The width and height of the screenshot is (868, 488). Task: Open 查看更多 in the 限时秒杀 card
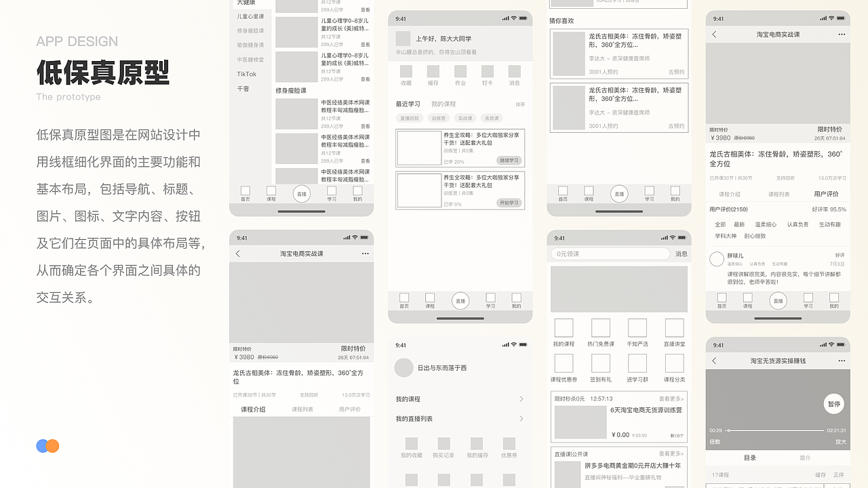(671, 399)
